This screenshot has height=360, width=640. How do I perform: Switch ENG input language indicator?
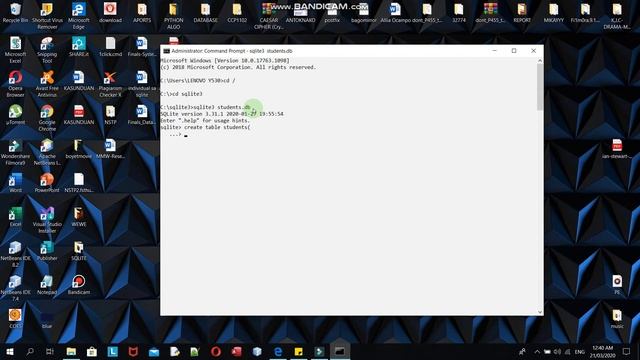[580, 351]
